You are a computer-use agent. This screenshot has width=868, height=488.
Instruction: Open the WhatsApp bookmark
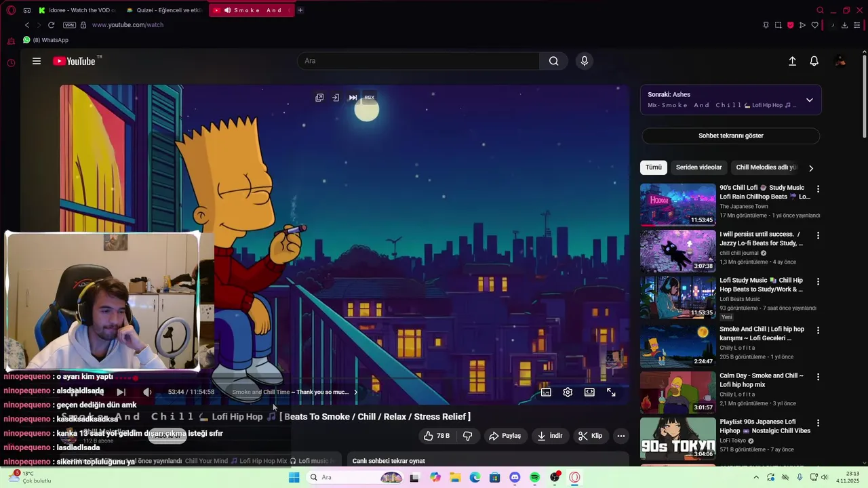click(46, 40)
